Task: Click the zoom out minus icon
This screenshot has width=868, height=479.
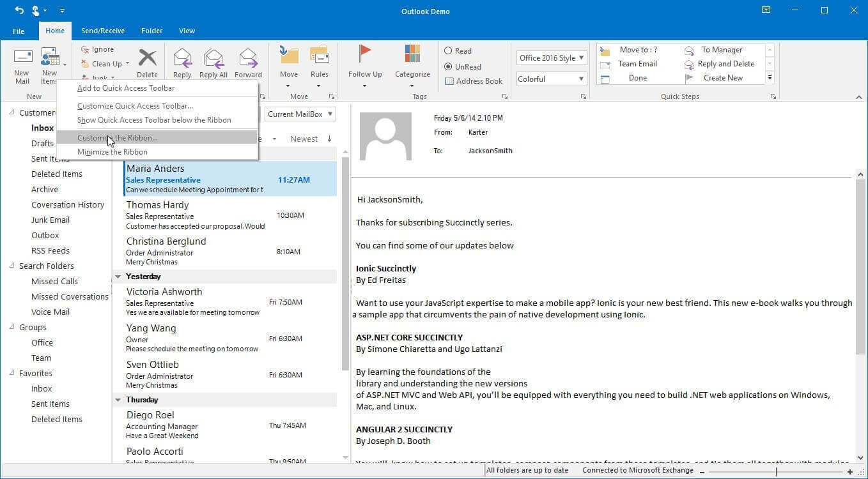Action: pyautogui.click(x=702, y=472)
